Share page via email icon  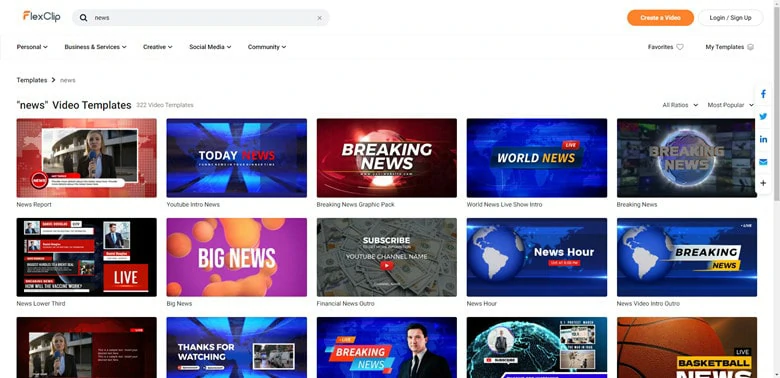coord(763,162)
